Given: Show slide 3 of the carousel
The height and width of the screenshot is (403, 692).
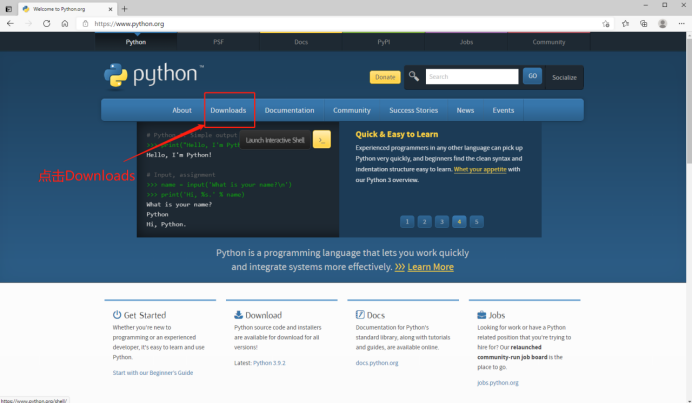Looking at the screenshot, I should [x=441, y=222].
